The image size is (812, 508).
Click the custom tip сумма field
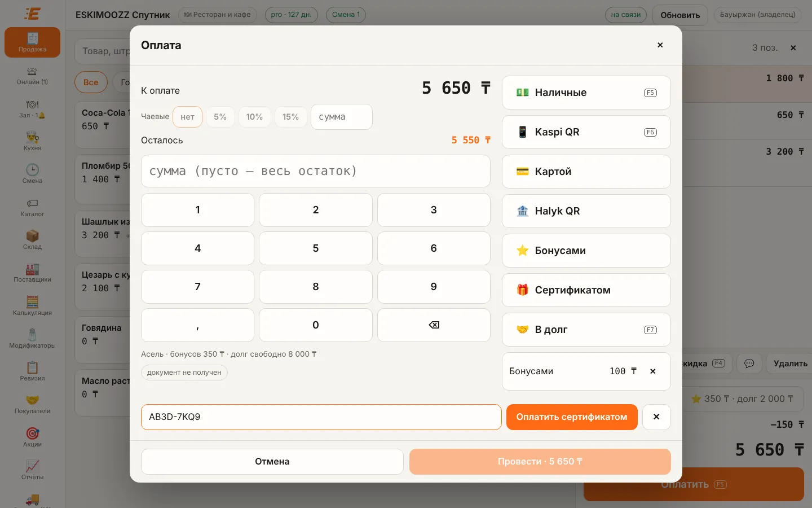[341, 117]
